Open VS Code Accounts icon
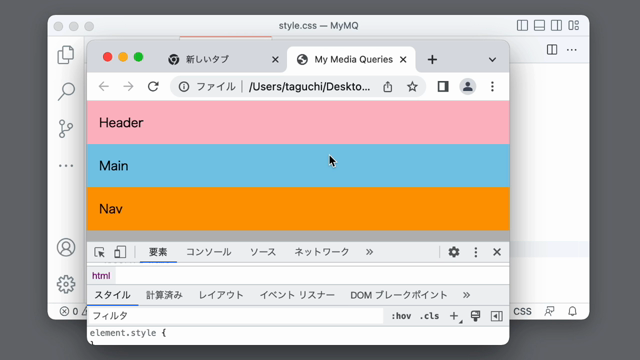 pos(66,247)
